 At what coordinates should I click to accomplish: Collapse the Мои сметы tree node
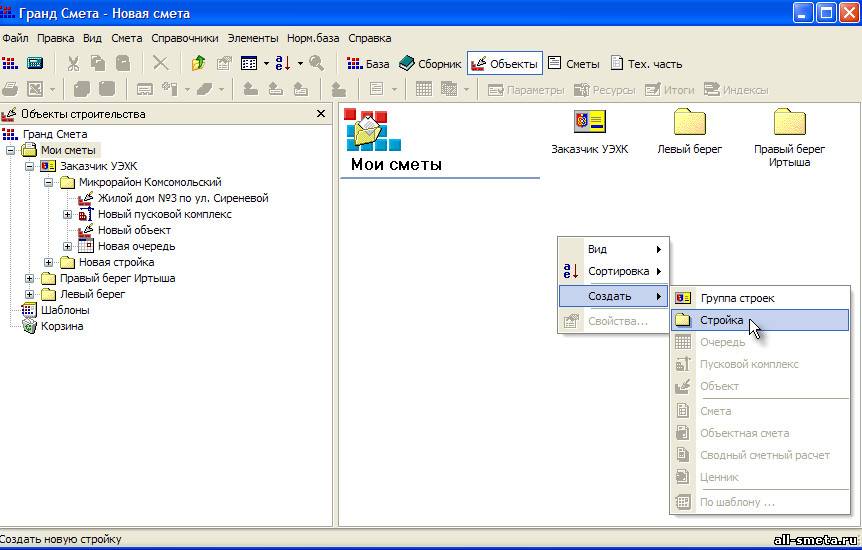pyautogui.click(x=10, y=150)
